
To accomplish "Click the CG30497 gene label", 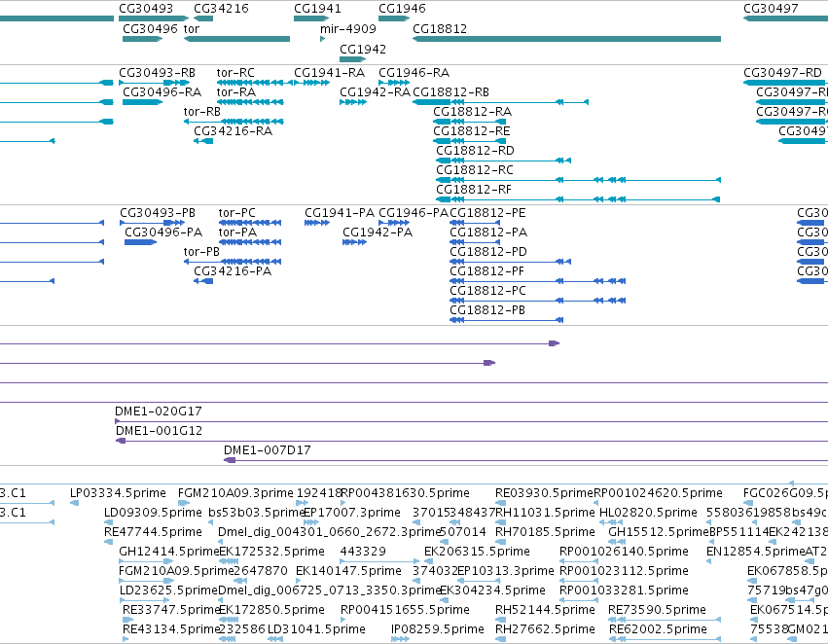I will click(771, 9).
